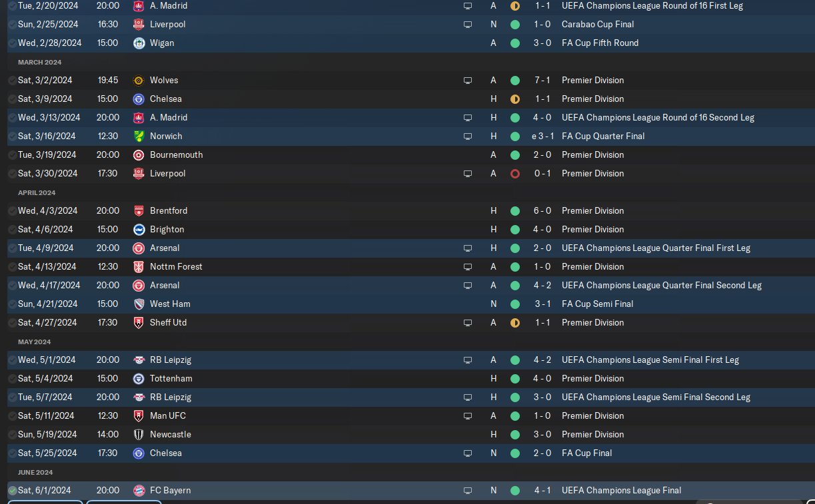Image resolution: width=815 pixels, height=504 pixels.
Task: Collapse the MARCH 2024 month header
Action: pyautogui.click(x=39, y=62)
